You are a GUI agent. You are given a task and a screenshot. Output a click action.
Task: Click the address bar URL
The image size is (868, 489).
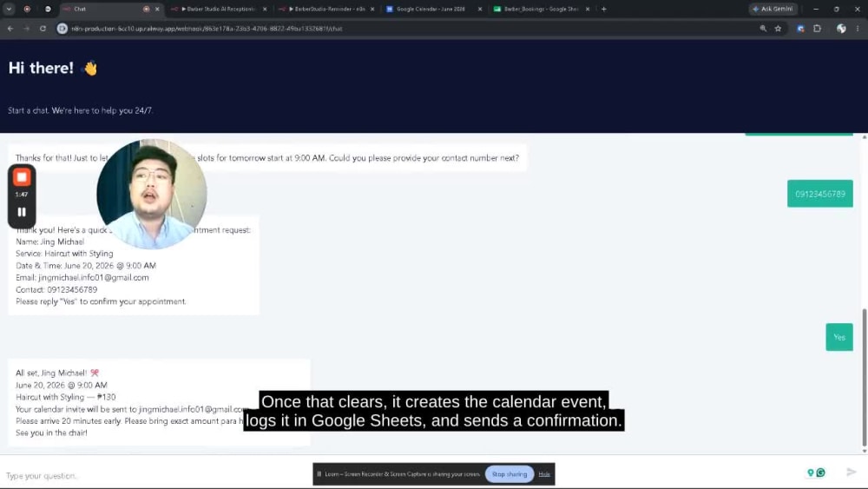[x=207, y=29]
